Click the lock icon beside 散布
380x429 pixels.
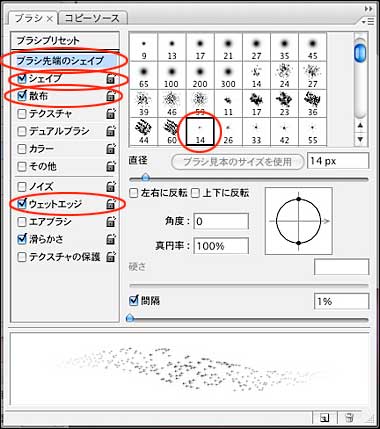pyautogui.click(x=111, y=97)
